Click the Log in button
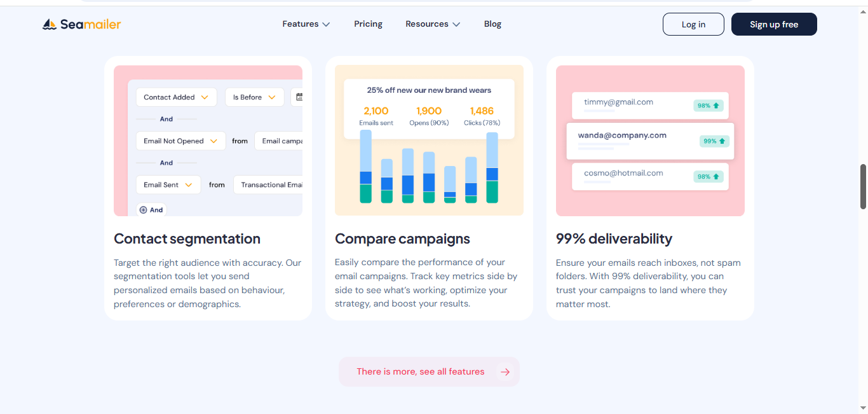The image size is (868, 414). 693,24
